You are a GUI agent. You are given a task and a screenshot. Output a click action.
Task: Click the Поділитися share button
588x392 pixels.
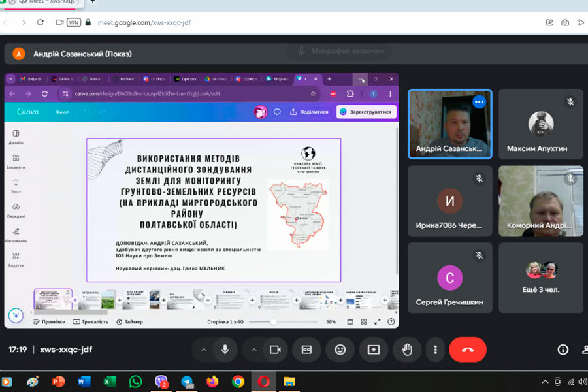click(310, 112)
